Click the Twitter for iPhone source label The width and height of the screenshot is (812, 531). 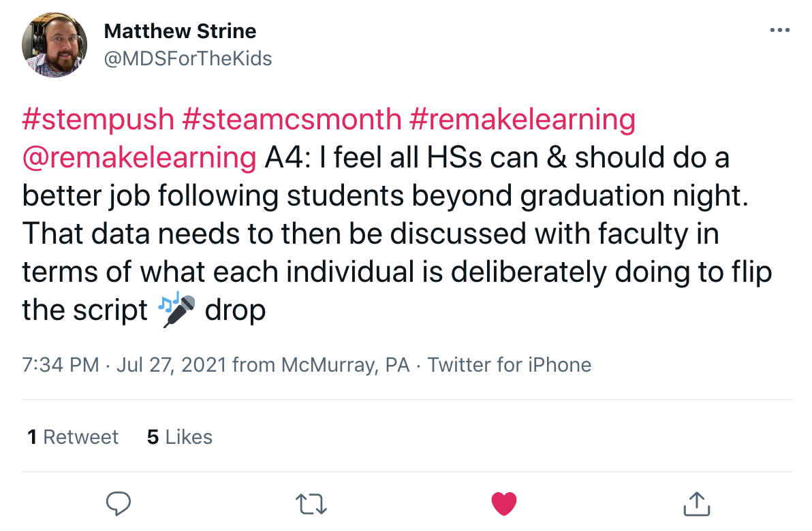click(509, 365)
